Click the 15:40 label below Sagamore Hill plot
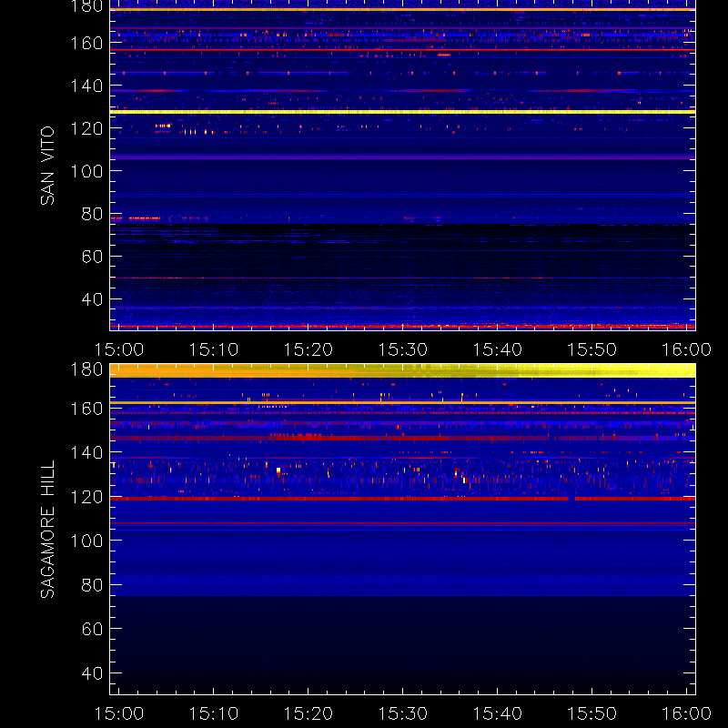The width and height of the screenshot is (728, 728). coord(497,713)
